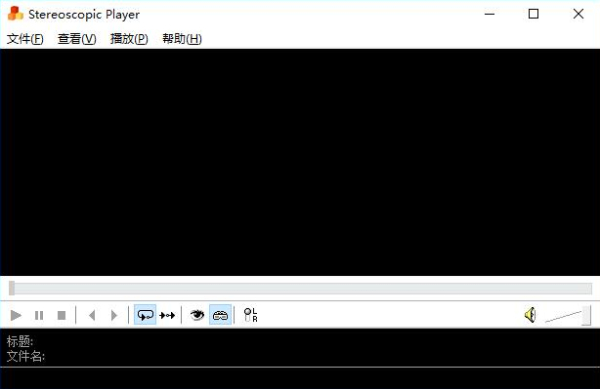Open the 帮助(H) menu
600x389 pixels.
pos(182,39)
